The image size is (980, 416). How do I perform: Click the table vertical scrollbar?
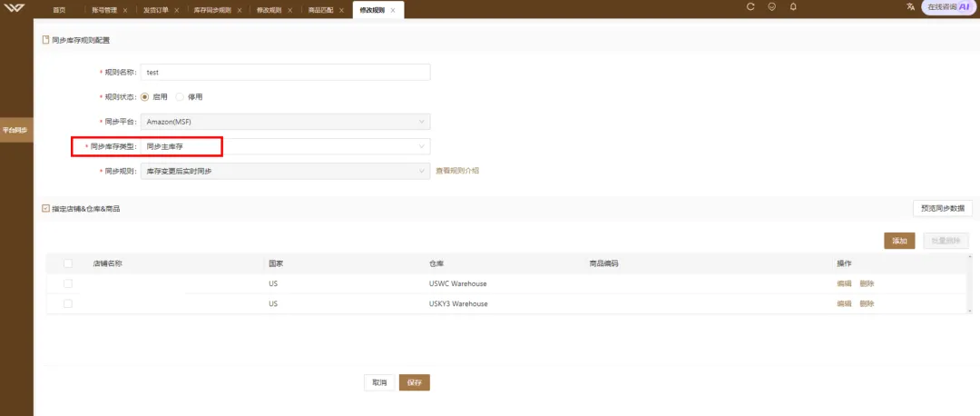(x=970, y=283)
